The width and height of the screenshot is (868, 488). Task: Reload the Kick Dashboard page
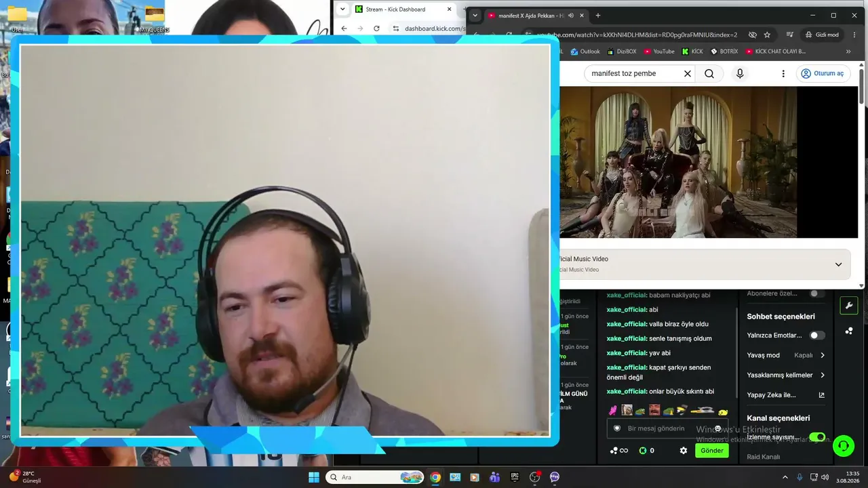point(375,28)
